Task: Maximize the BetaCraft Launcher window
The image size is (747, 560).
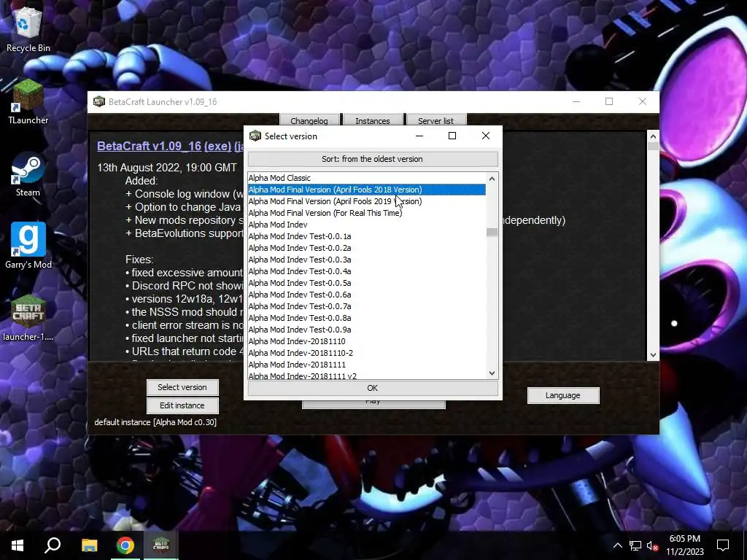Action: pyautogui.click(x=609, y=101)
